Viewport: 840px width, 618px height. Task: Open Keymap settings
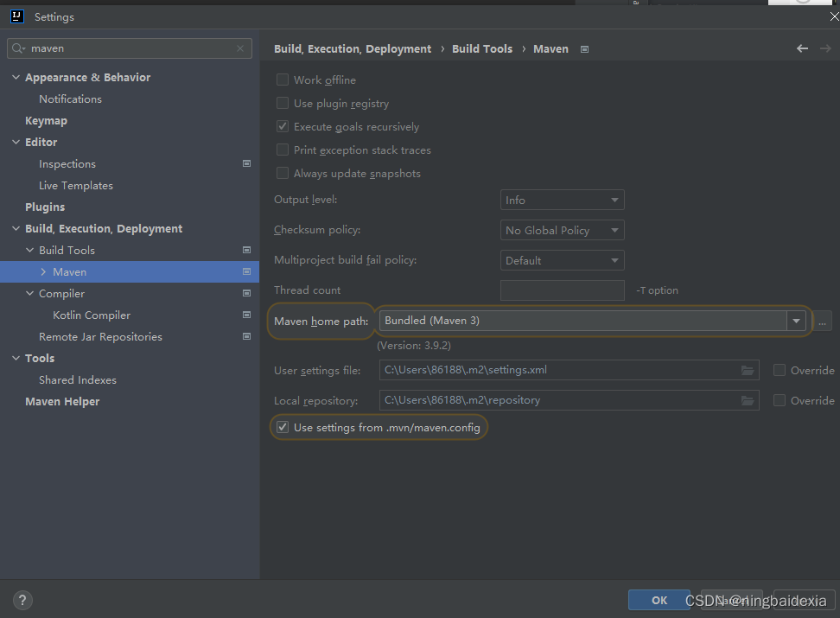46,121
